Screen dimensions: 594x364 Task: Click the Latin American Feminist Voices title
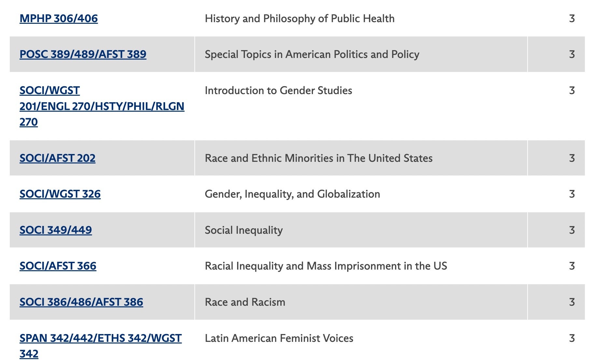coord(279,338)
